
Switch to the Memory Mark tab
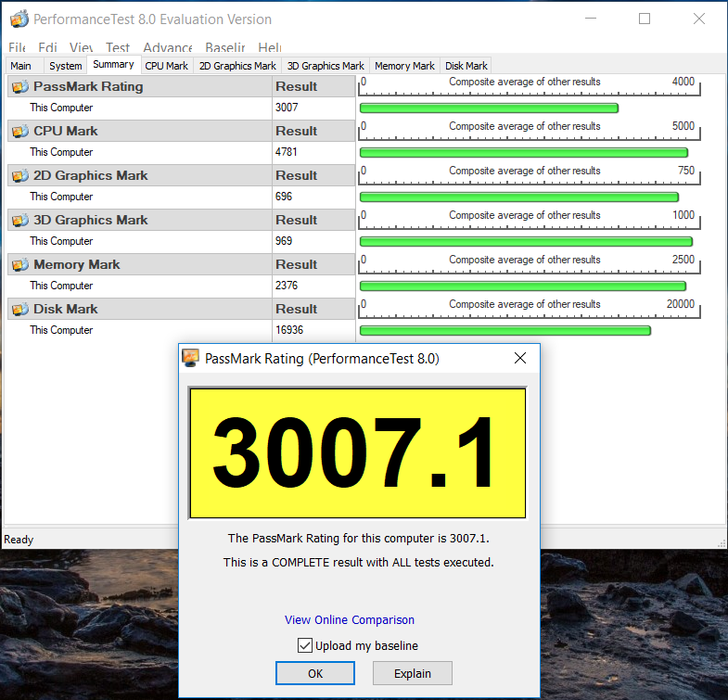point(404,66)
